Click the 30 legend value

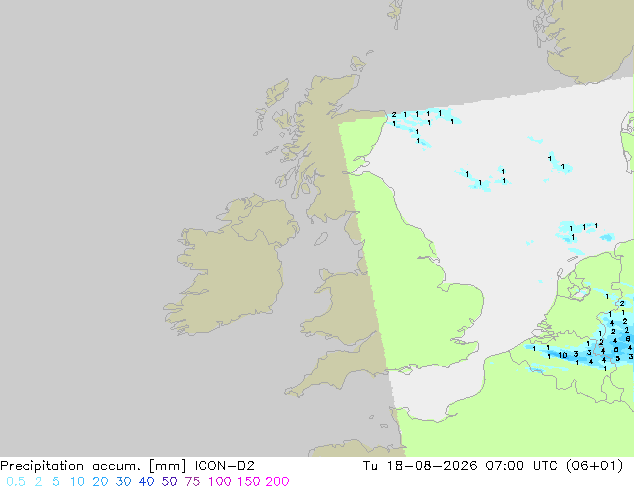tap(123, 482)
